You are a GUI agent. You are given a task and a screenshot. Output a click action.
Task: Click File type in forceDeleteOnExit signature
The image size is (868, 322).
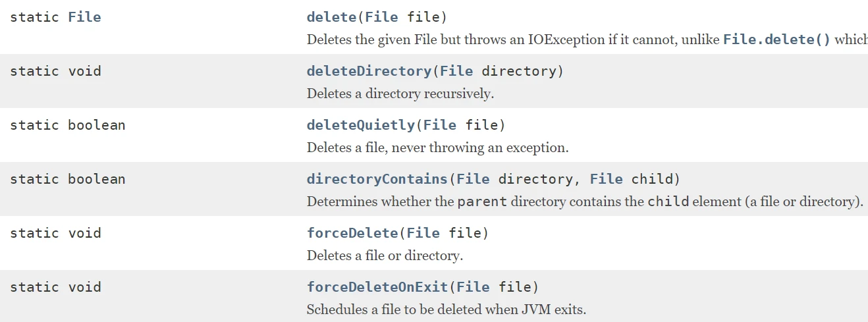(x=473, y=287)
